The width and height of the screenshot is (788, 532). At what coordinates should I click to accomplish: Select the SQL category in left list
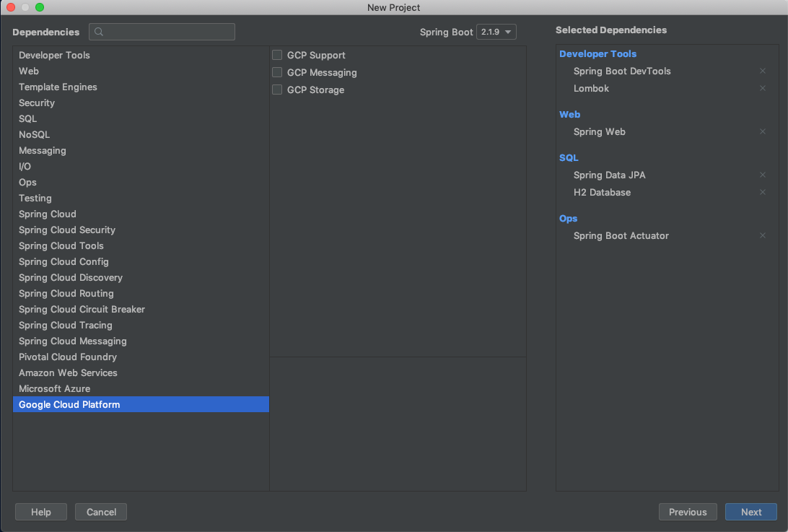coord(141,118)
